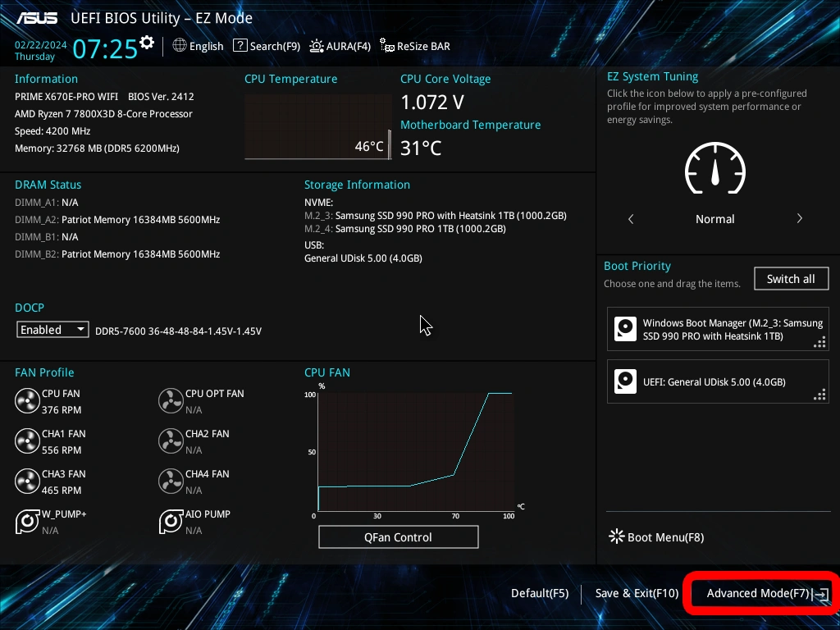Click the 556 RPM CHA1 fan reading
Viewport: 840px width, 630px height.
pyautogui.click(x=62, y=450)
